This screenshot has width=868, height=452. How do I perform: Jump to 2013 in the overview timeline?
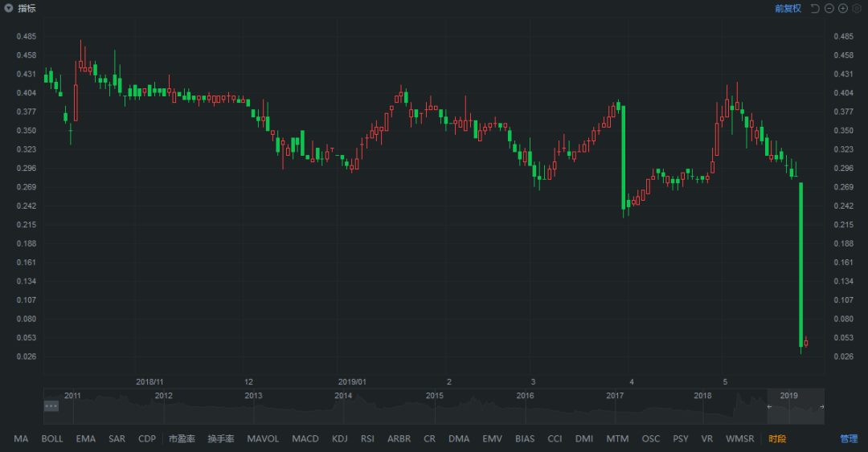point(253,396)
